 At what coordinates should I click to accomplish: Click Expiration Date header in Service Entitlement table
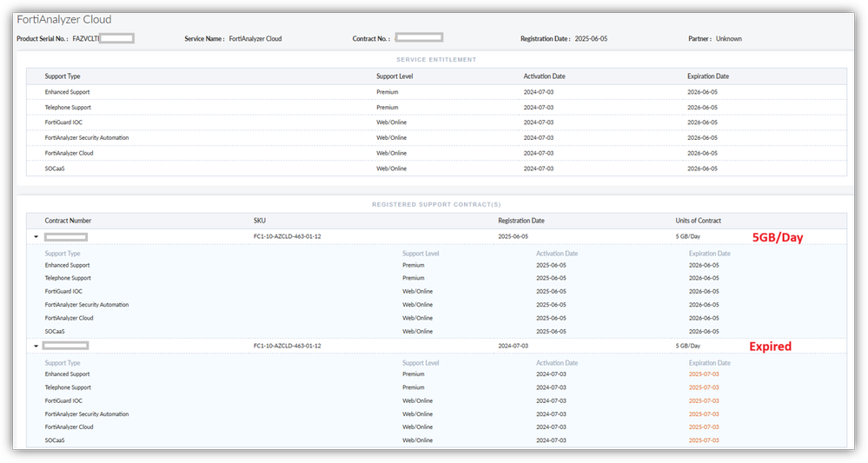coord(708,76)
